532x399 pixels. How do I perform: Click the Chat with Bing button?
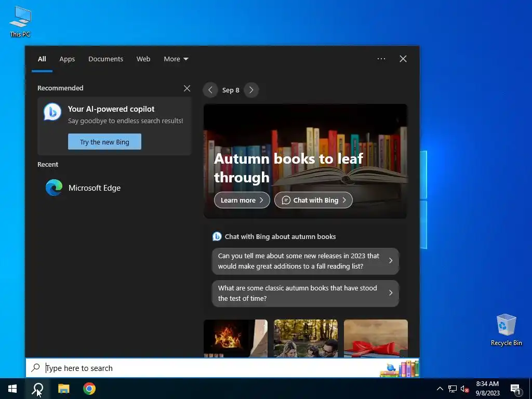pyautogui.click(x=313, y=200)
